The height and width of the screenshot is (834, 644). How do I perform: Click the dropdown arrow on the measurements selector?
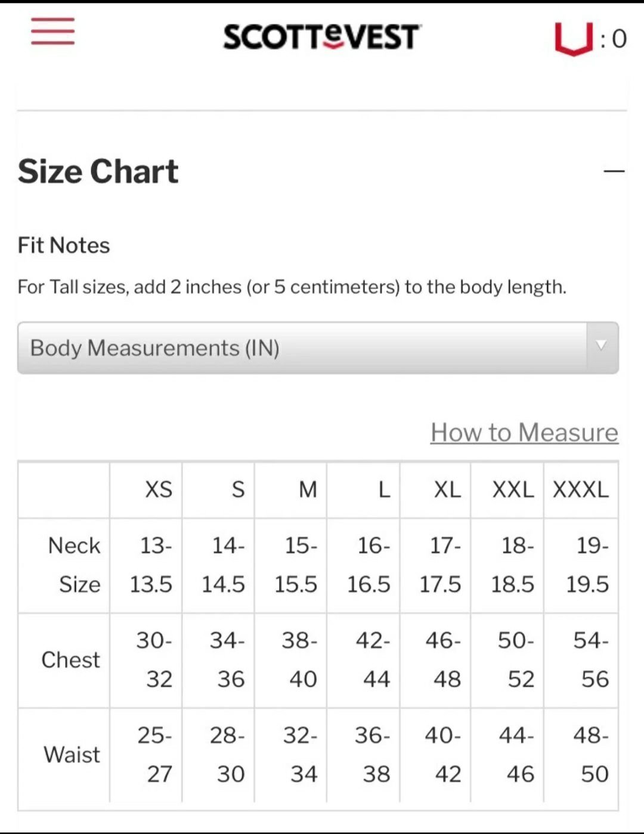(x=602, y=346)
